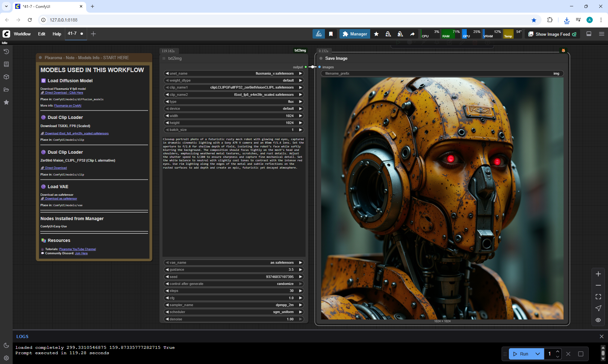This screenshot has width=608, height=364.
Task: Toggle link visibility eye icon
Action: 598,320
